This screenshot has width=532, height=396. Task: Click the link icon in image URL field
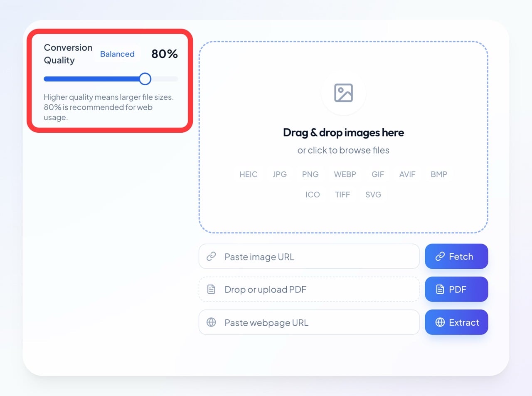pos(211,257)
